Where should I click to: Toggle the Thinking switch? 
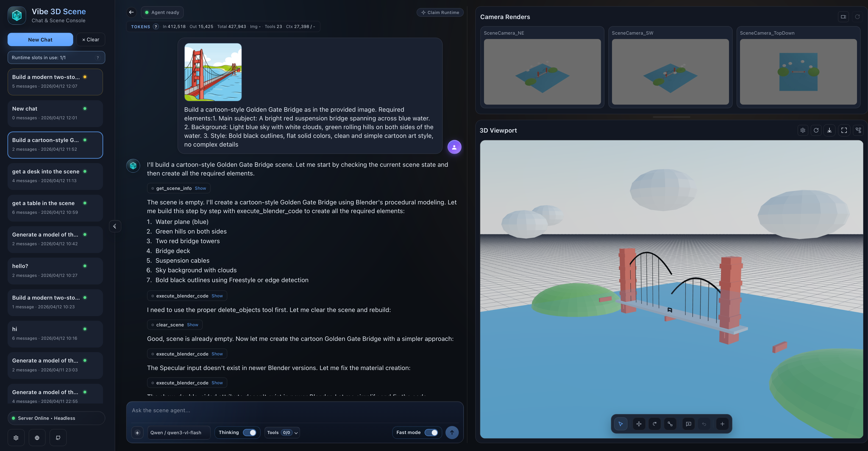pyautogui.click(x=249, y=432)
